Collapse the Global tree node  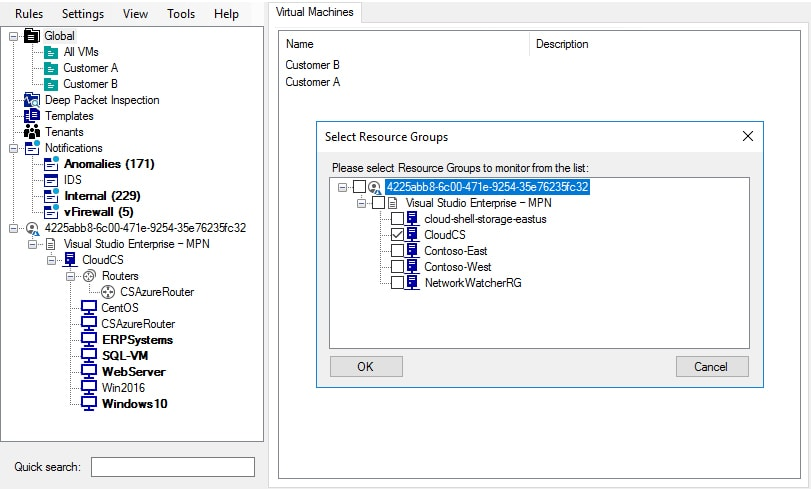13,36
